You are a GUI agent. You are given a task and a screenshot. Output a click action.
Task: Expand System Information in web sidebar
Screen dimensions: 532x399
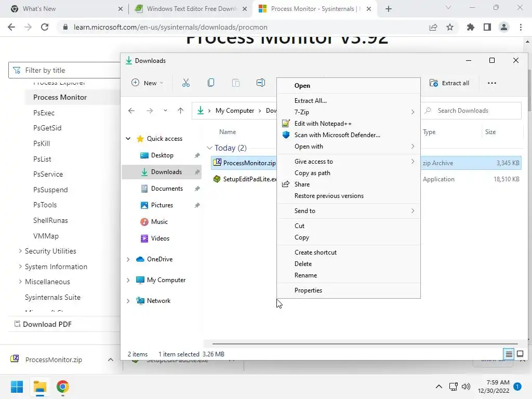coord(20,267)
